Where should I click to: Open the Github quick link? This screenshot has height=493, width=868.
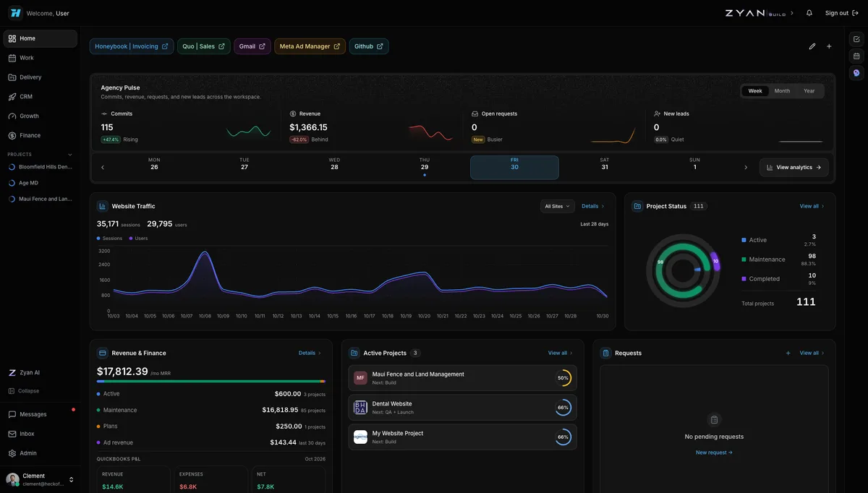pyautogui.click(x=369, y=46)
